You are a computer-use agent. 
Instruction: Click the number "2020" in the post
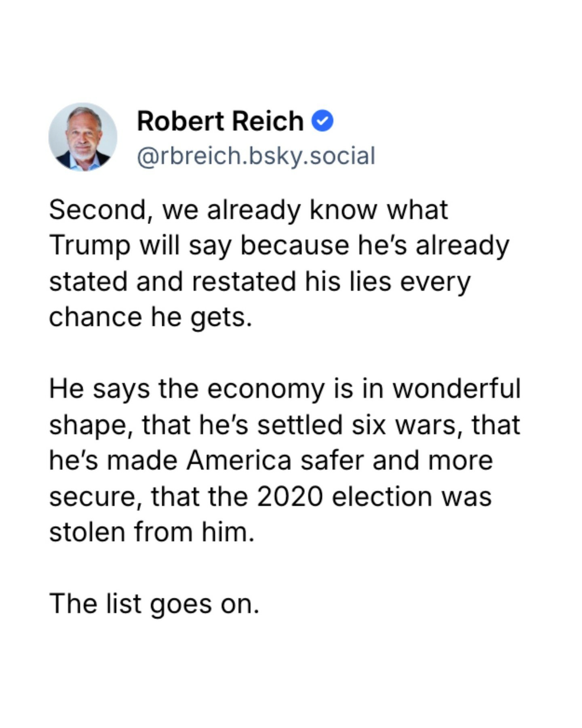(289, 496)
